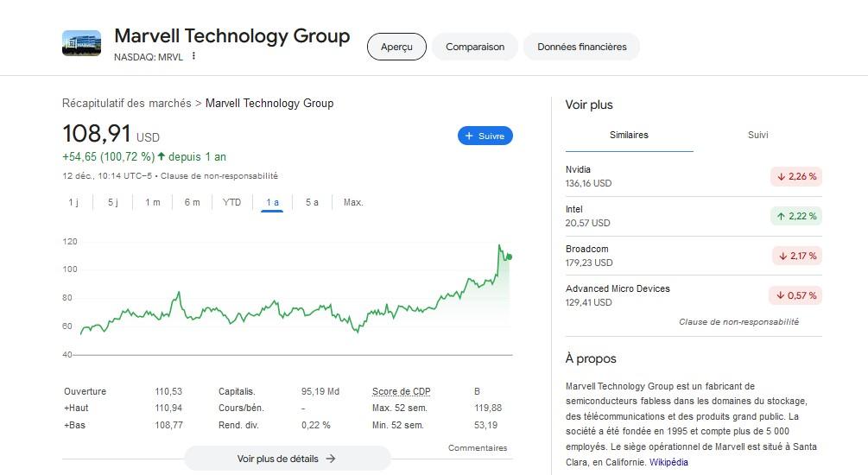The width and height of the screenshot is (868, 475).
Task: Click Récapitulatif des marchés breadcrumb link
Action: (127, 104)
